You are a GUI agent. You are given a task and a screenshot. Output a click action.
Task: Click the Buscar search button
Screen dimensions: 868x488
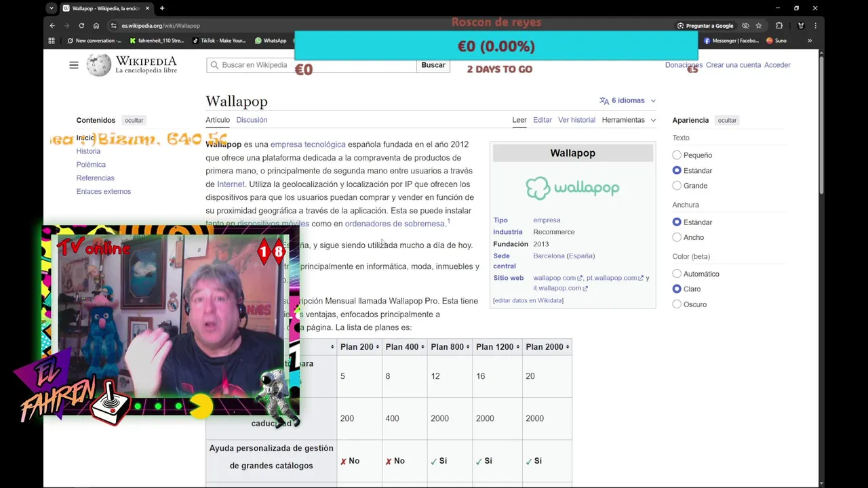[433, 65]
